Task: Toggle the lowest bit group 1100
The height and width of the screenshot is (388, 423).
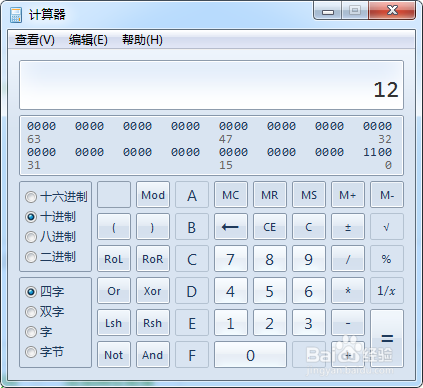Action: click(377, 152)
